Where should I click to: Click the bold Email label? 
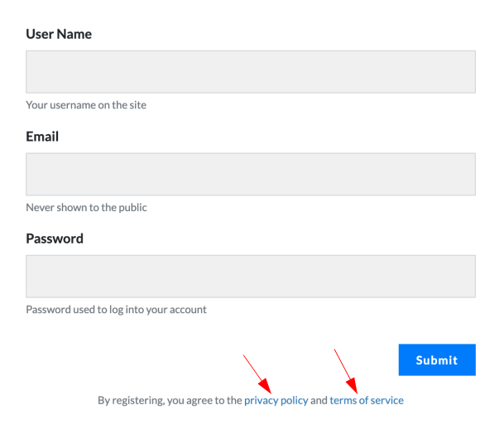point(42,137)
